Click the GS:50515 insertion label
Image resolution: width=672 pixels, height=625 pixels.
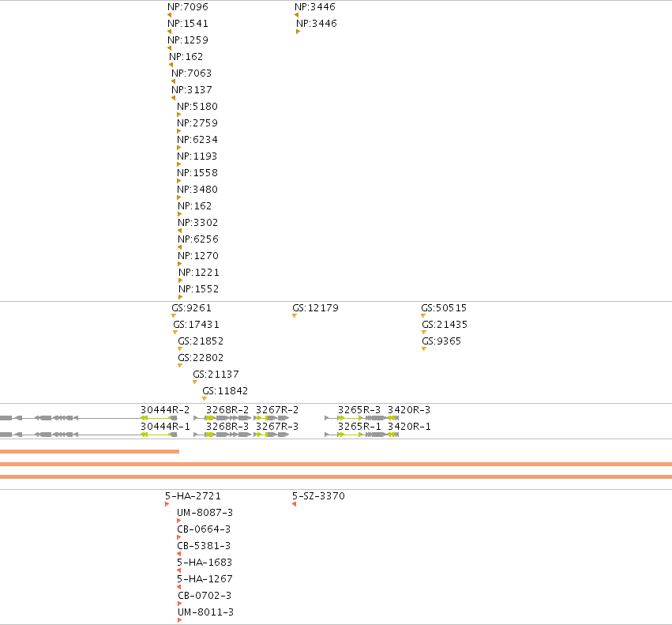pos(444,308)
